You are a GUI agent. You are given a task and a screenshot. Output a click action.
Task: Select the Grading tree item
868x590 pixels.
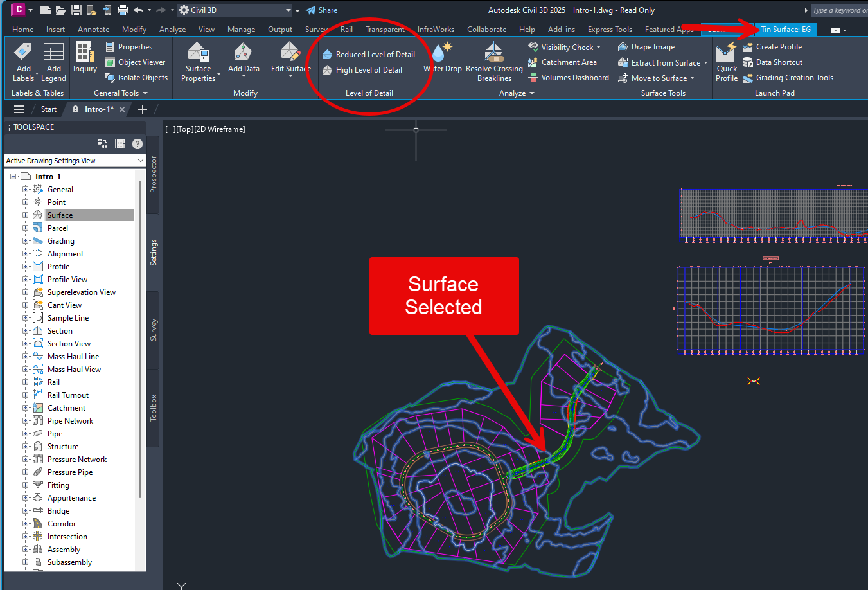pos(61,241)
